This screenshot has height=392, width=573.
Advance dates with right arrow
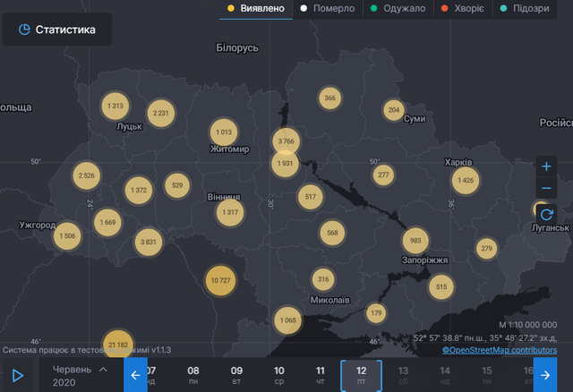pos(544,375)
